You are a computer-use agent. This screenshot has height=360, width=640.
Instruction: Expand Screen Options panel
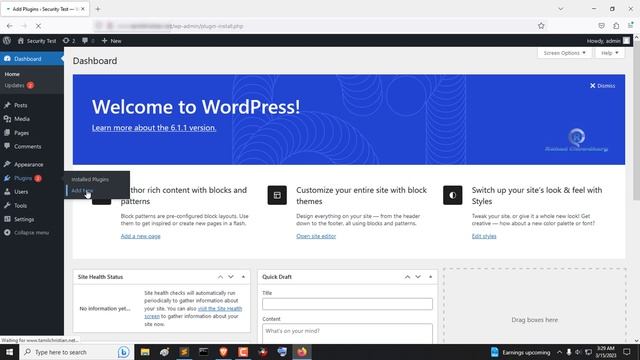click(564, 53)
